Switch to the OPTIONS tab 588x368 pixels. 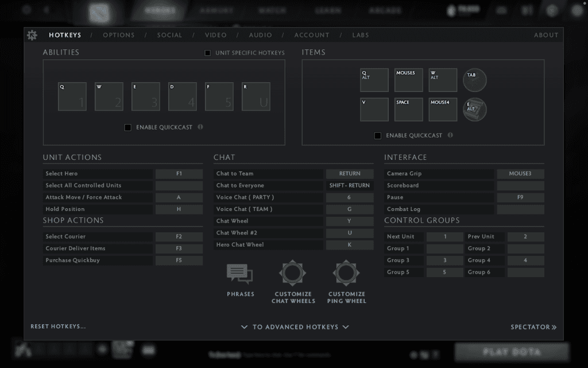(119, 35)
